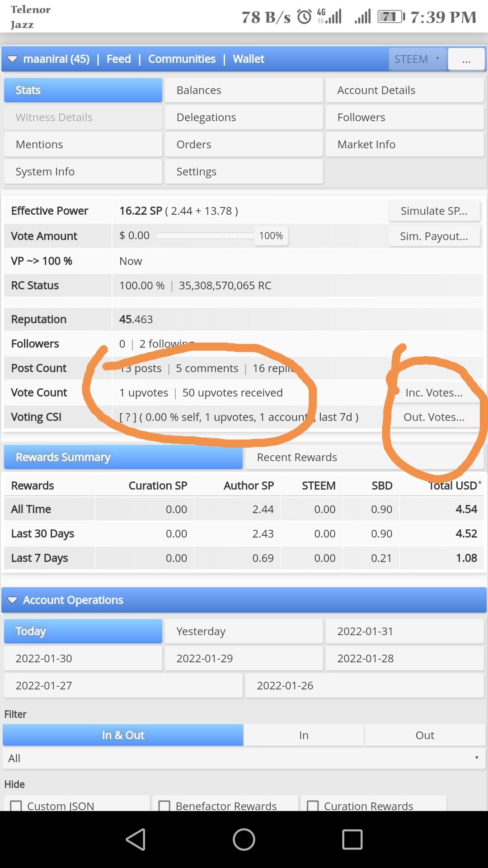Open the Wallet link in header

[x=249, y=59]
